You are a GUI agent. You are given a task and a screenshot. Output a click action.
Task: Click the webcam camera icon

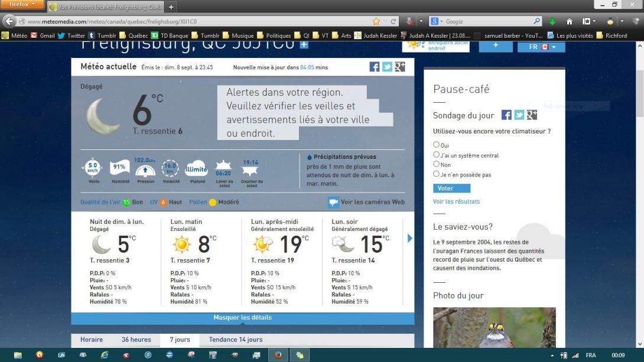point(333,203)
